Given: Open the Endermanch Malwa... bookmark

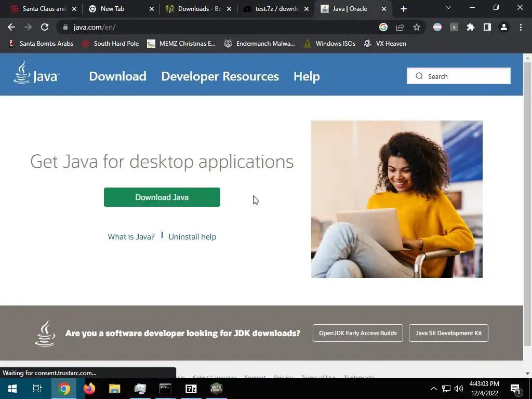Looking at the screenshot, I should [x=260, y=44].
